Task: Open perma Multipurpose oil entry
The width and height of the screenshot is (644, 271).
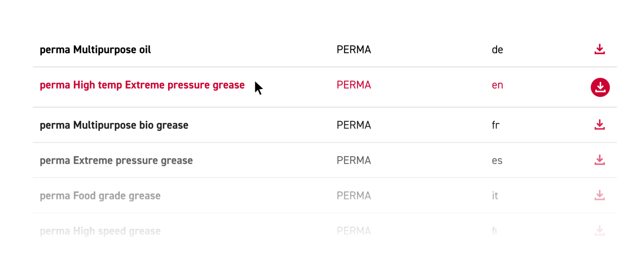Action: pos(95,50)
